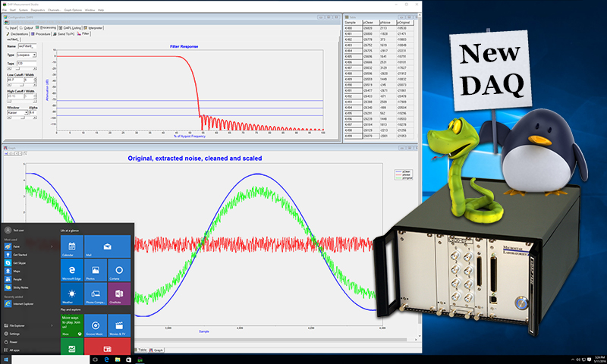Screen dimensions: 607x364
Task: Open People from Start menu
Action: (30, 279)
